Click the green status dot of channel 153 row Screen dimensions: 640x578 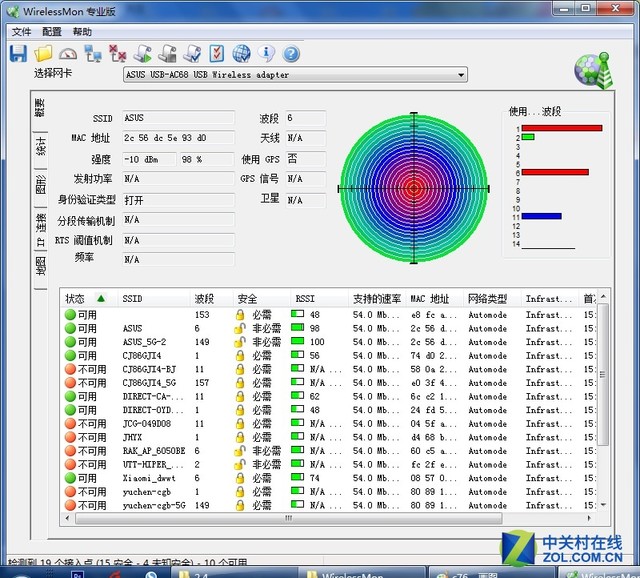70,315
